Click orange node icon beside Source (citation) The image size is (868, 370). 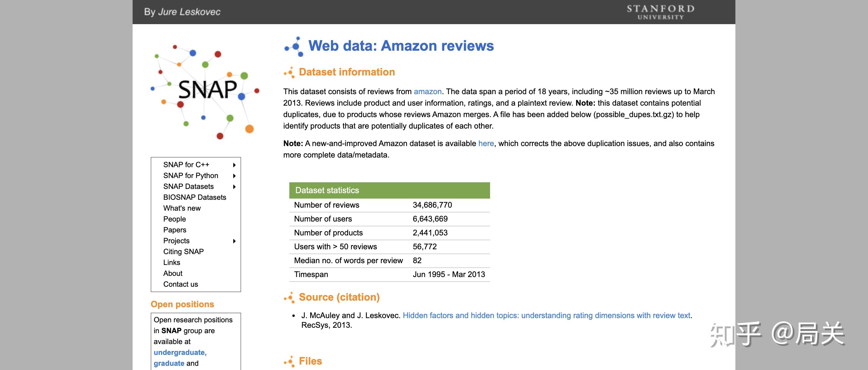tap(289, 297)
